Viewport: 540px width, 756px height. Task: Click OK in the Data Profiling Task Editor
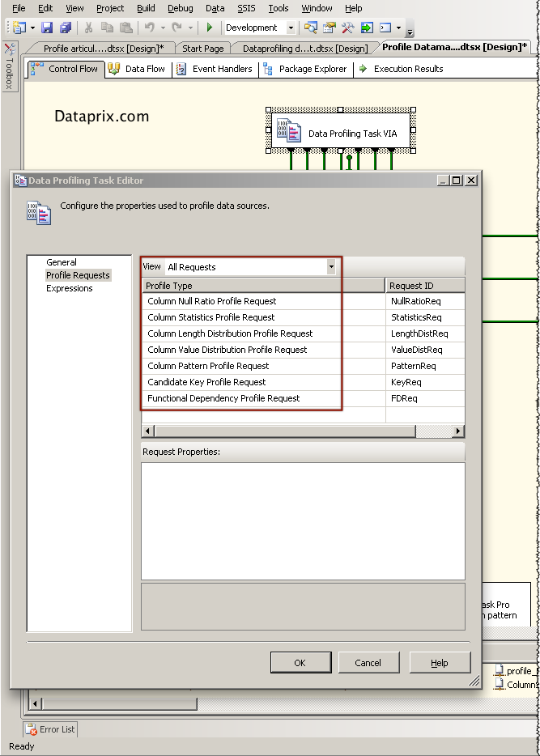click(301, 662)
